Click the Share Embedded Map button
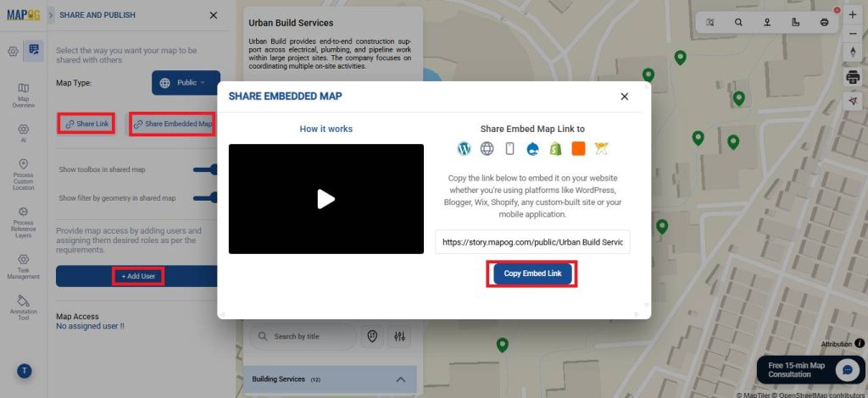Screen dimensions: 868x398 point(172,124)
